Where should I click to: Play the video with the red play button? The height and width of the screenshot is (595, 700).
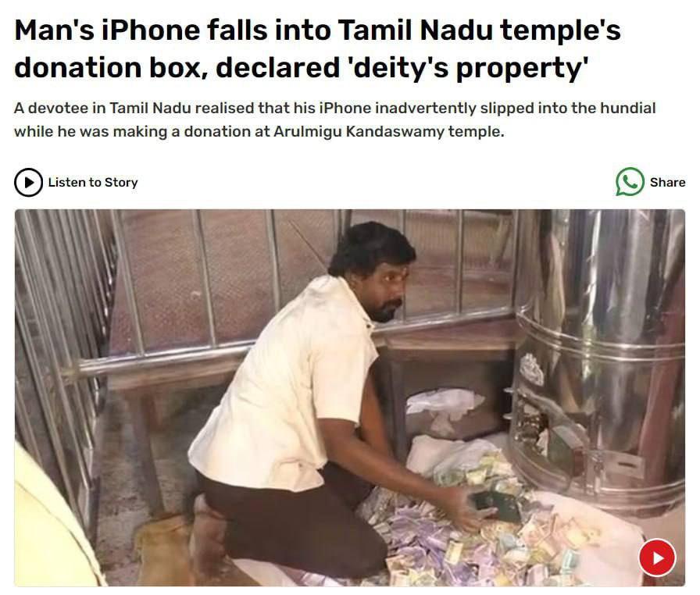point(657,558)
